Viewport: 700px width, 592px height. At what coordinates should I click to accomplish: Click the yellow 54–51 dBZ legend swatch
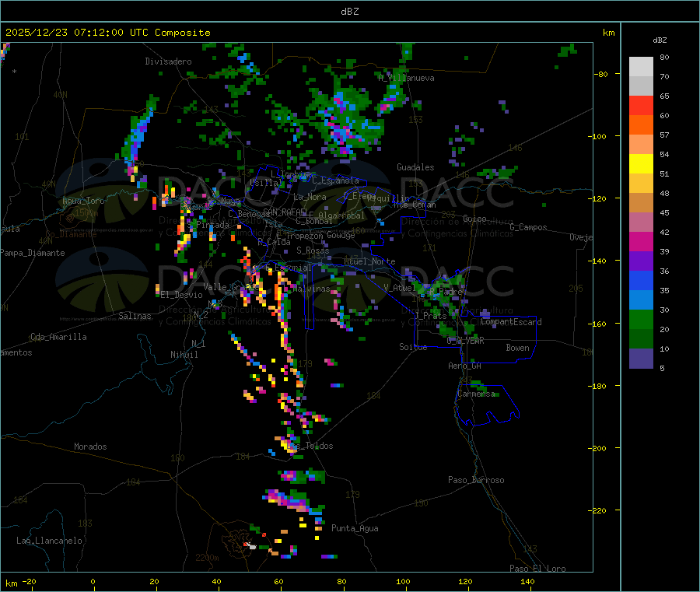tap(641, 164)
